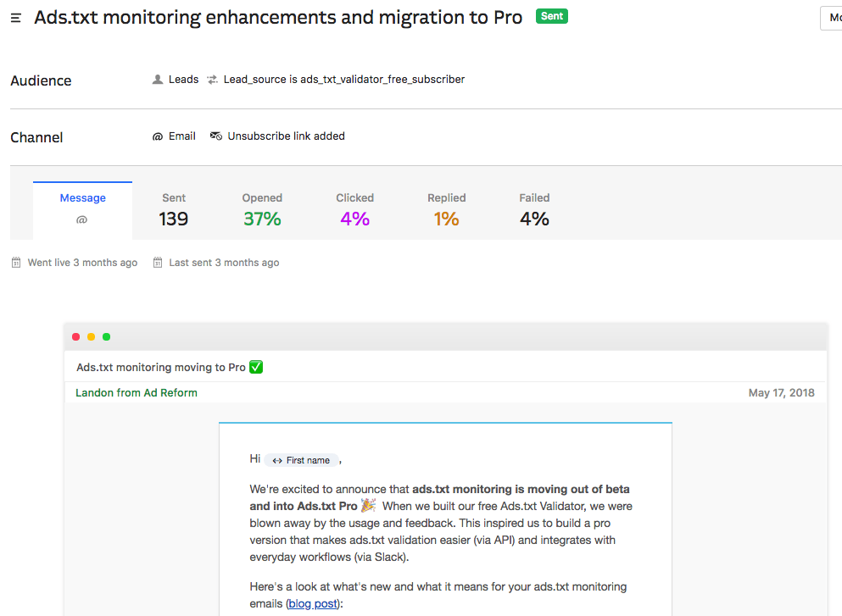The height and width of the screenshot is (616, 842).
Task: Open the blog post link
Action: tap(312, 603)
